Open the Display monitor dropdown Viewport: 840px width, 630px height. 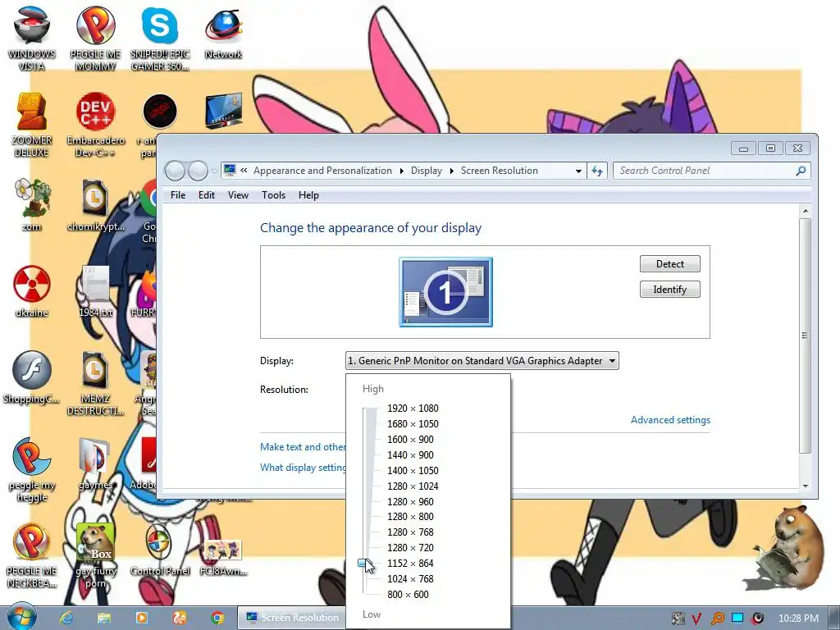(x=482, y=361)
